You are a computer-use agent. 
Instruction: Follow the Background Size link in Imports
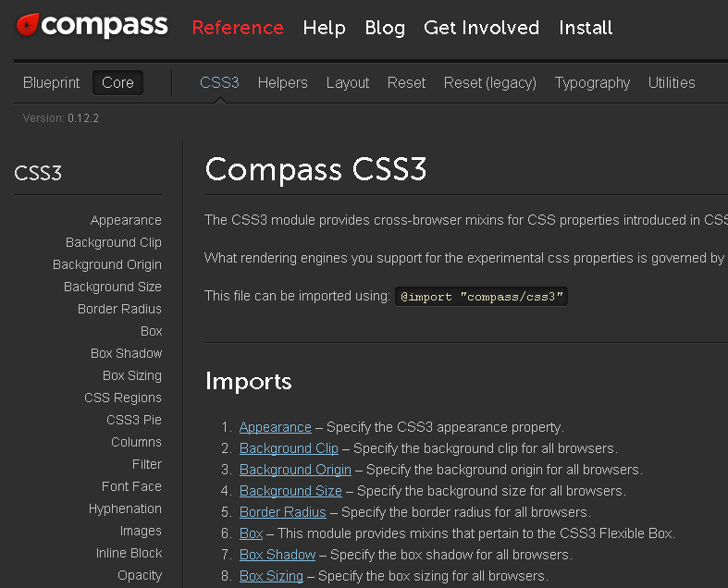(290, 491)
